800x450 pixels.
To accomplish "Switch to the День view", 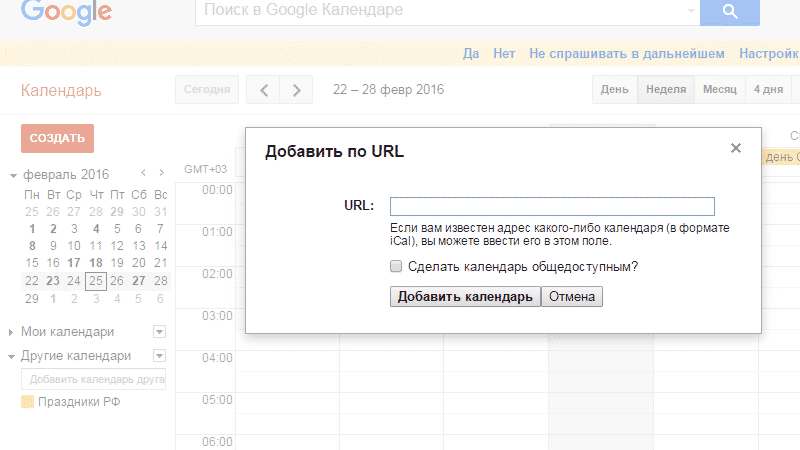I will click(x=614, y=90).
